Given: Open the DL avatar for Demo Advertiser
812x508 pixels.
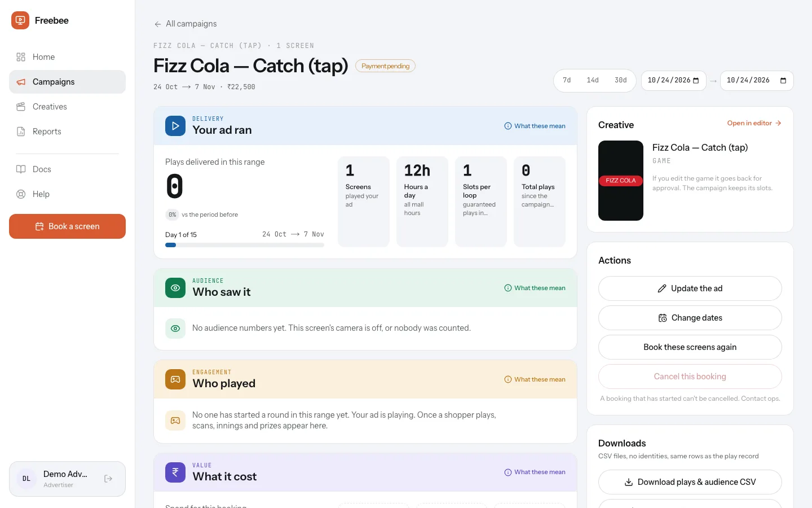Looking at the screenshot, I should [x=27, y=479].
